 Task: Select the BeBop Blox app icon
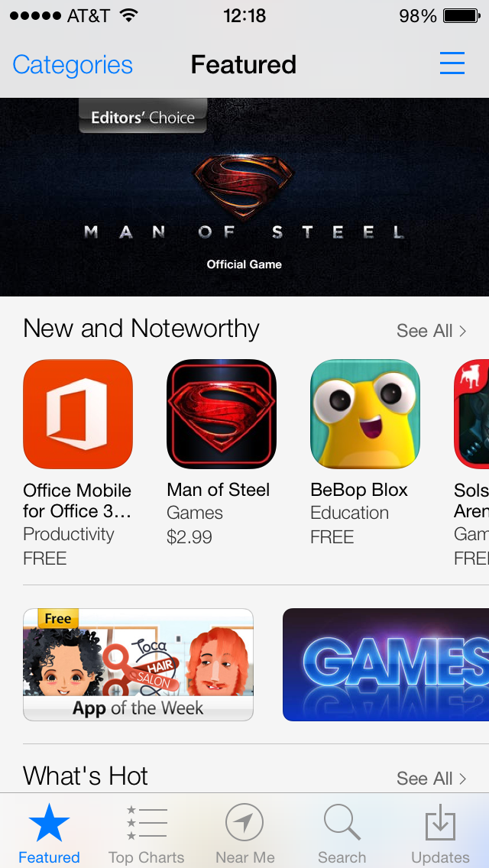[365, 414]
